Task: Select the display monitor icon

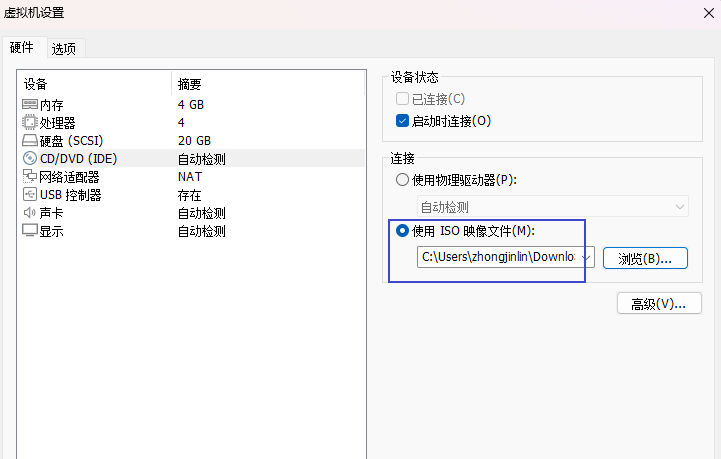Action: point(30,231)
